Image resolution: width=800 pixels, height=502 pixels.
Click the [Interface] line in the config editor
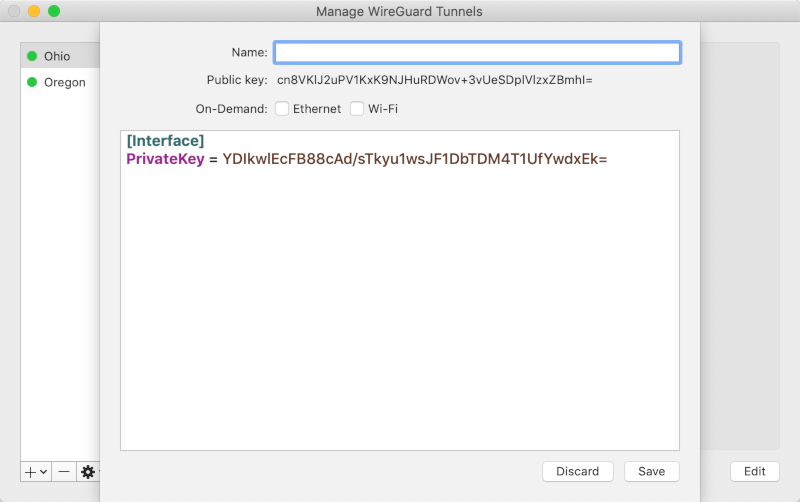(x=165, y=141)
